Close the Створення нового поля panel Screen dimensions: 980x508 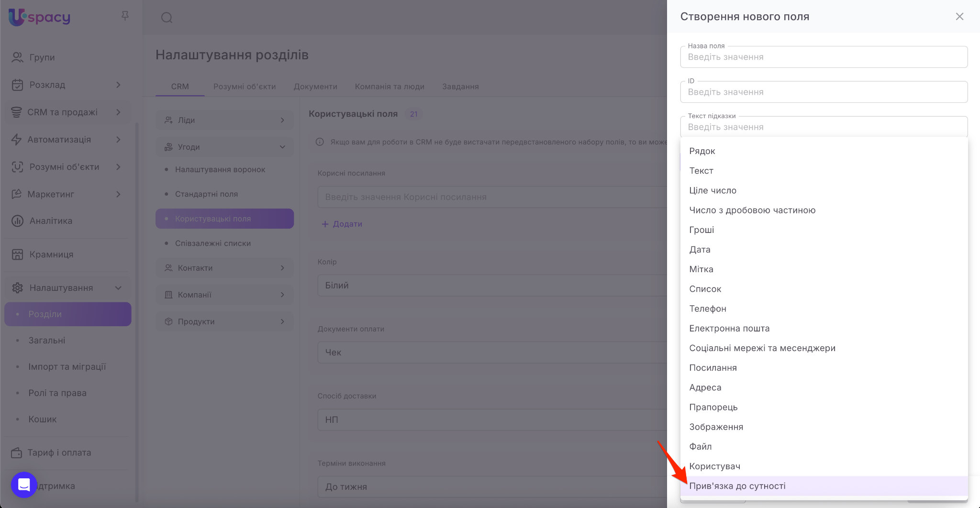(959, 17)
